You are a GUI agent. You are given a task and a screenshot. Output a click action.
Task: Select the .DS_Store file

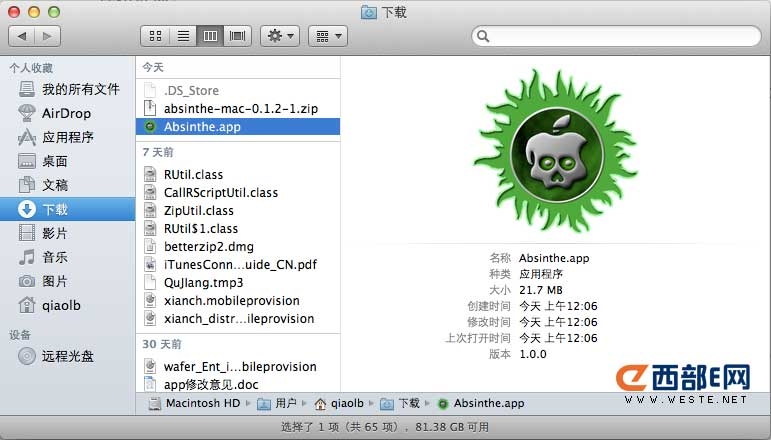238,90
